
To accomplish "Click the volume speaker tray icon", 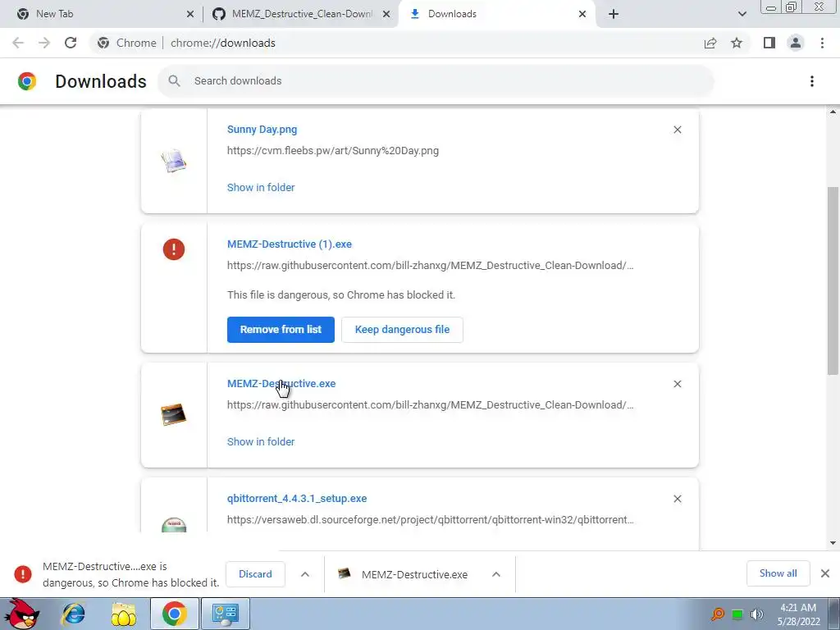I will (756, 614).
